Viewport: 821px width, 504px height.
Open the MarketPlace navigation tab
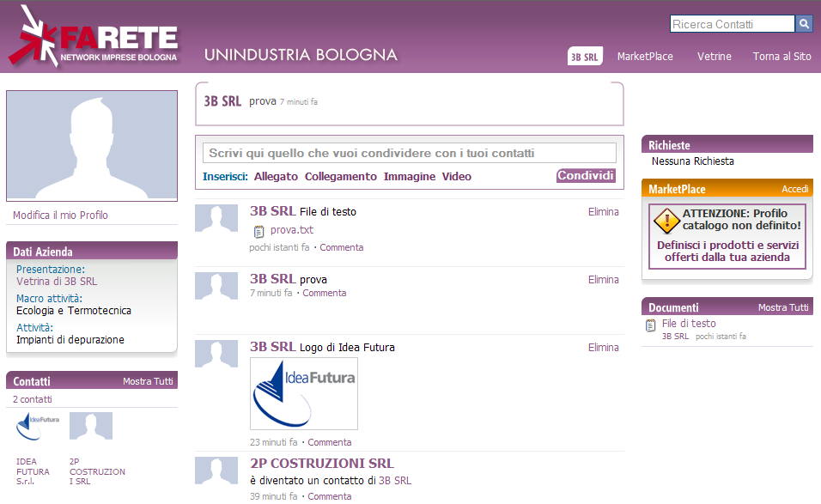(645, 57)
